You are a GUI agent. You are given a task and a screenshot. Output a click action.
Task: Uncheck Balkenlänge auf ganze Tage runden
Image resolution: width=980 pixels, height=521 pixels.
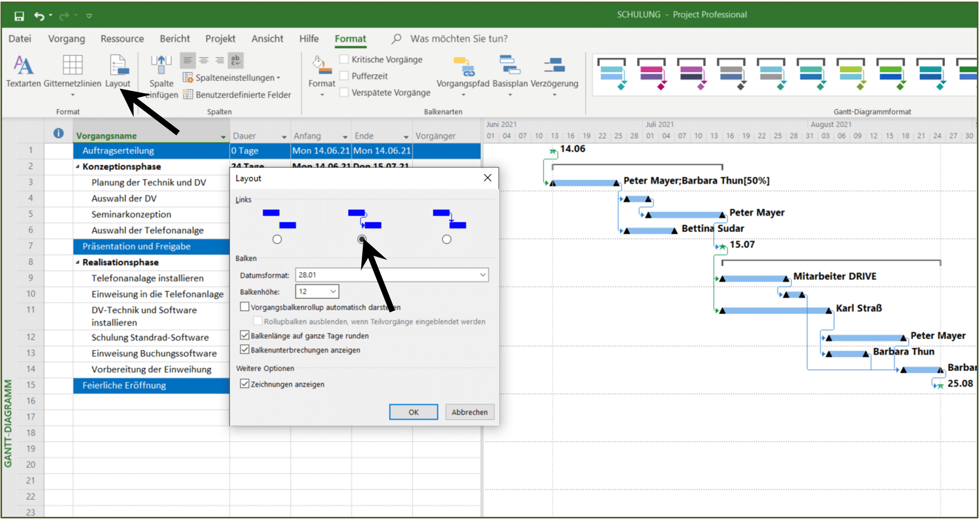pyautogui.click(x=244, y=335)
